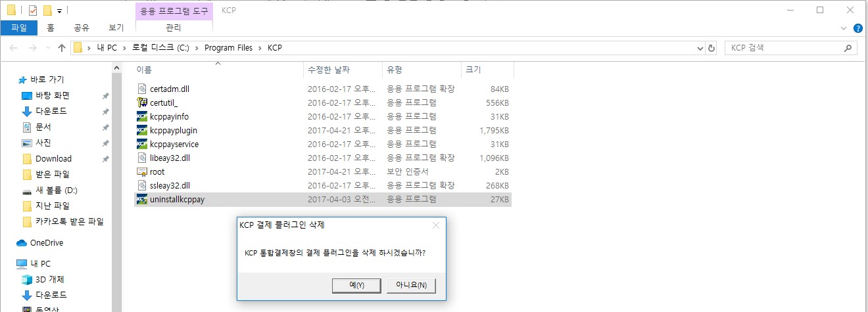
Task: Click the root certificate icon
Action: 141,171
